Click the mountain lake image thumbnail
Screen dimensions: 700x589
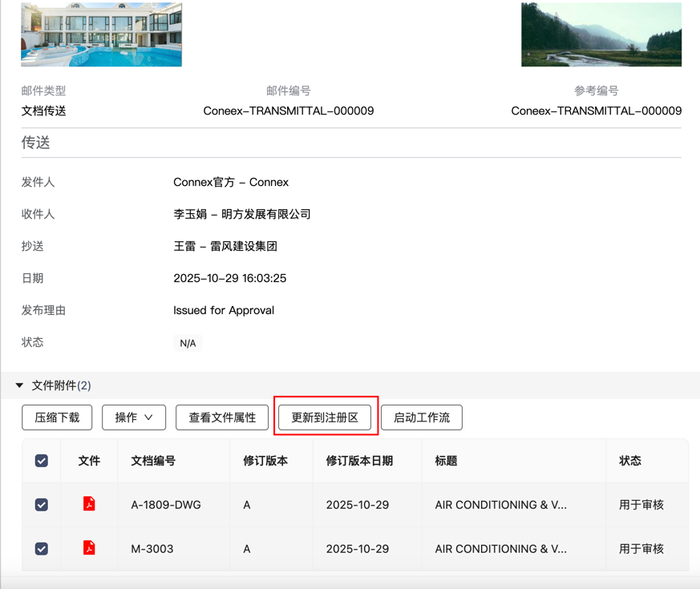[601, 34]
